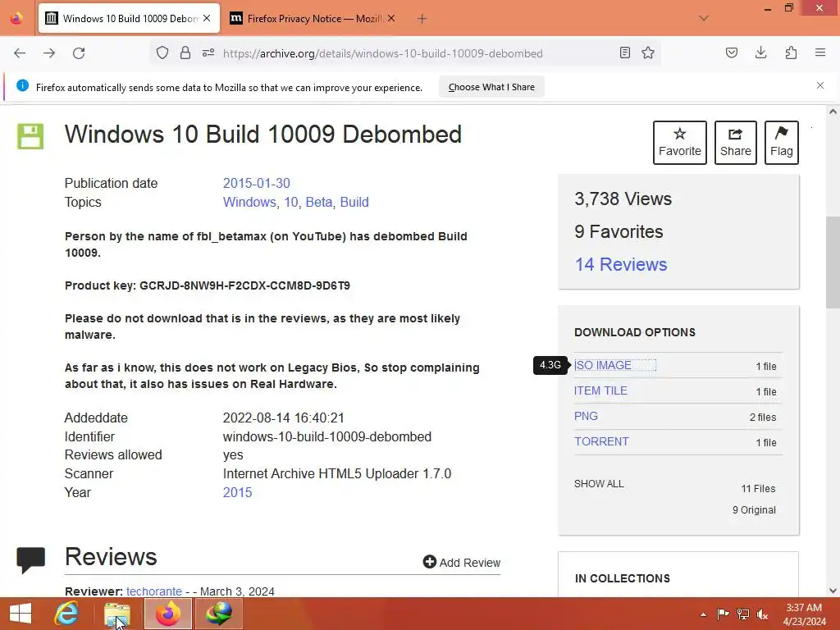Screen dimensions: 840x630
Task: Open a new tab with the plus button
Action: pyautogui.click(x=422, y=19)
